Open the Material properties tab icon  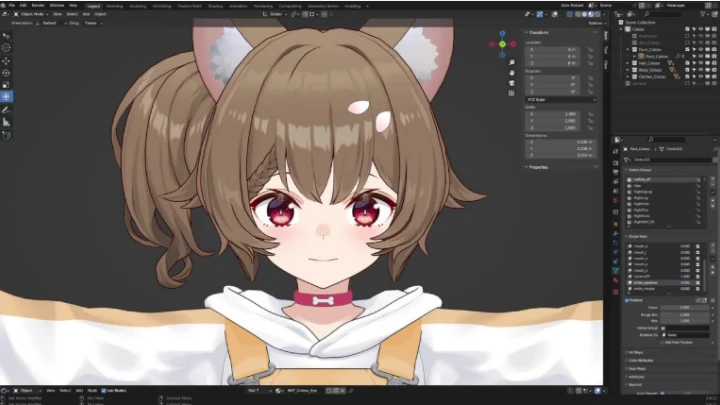(x=616, y=280)
